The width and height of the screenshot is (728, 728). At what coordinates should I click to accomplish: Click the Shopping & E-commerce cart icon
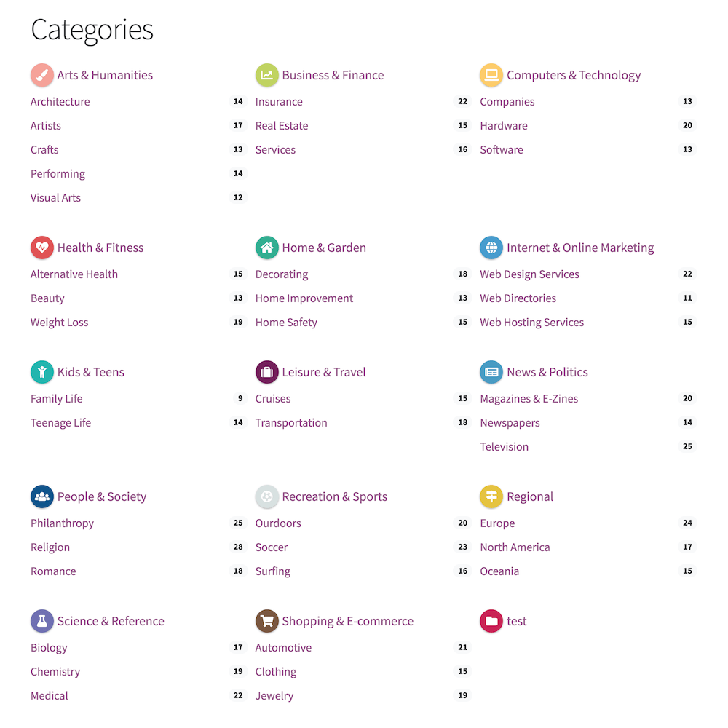[266, 621]
